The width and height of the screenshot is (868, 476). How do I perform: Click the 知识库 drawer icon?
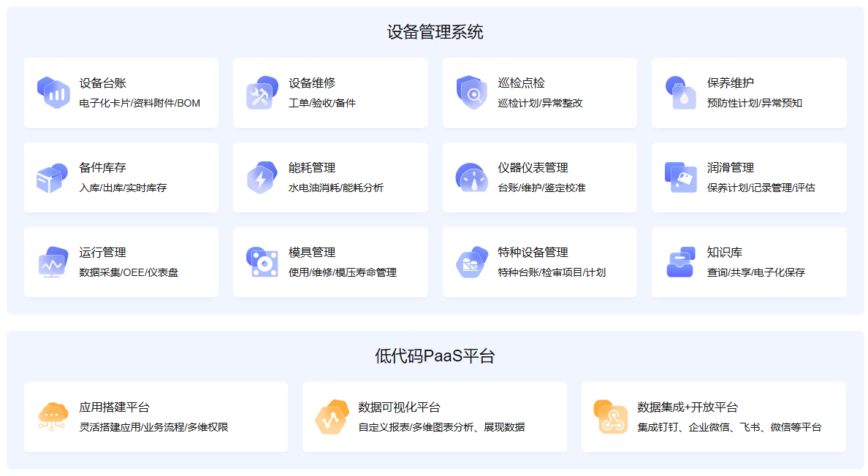[x=681, y=262]
